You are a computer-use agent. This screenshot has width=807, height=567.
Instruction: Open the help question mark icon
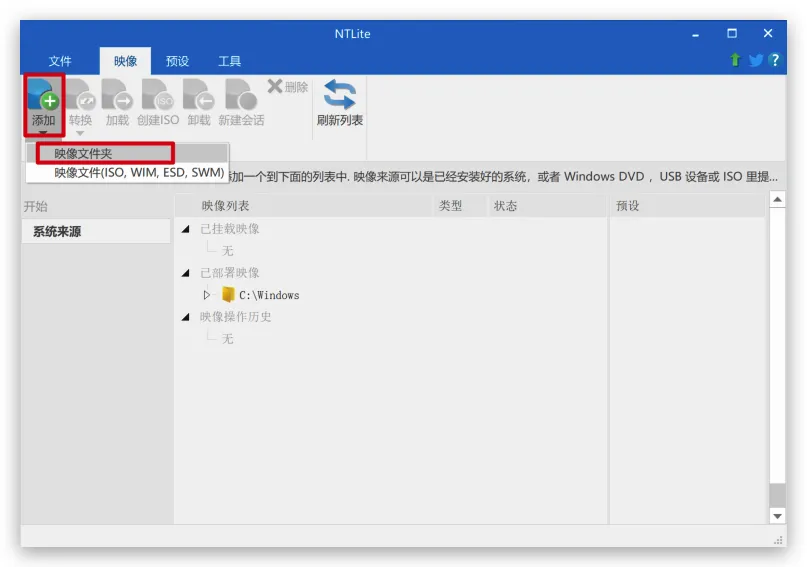pyautogui.click(x=774, y=60)
